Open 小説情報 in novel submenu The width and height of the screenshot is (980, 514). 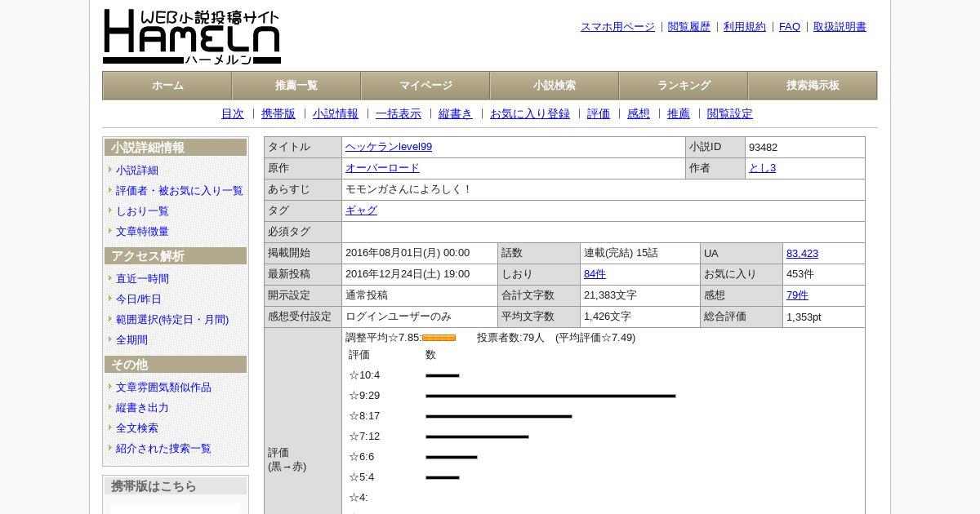pos(336,114)
